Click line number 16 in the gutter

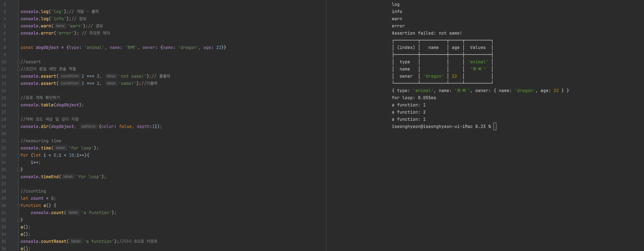[4, 105]
